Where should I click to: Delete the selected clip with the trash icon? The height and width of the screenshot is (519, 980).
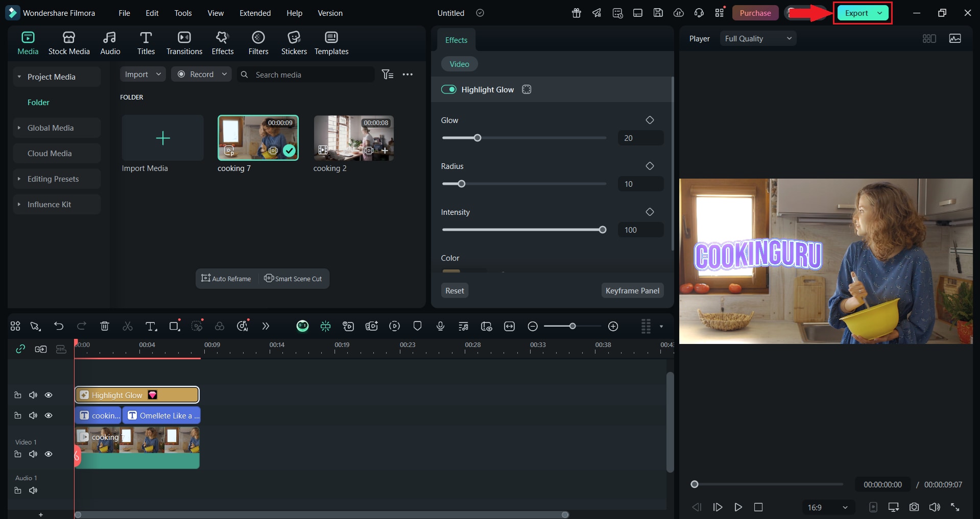(x=104, y=326)
